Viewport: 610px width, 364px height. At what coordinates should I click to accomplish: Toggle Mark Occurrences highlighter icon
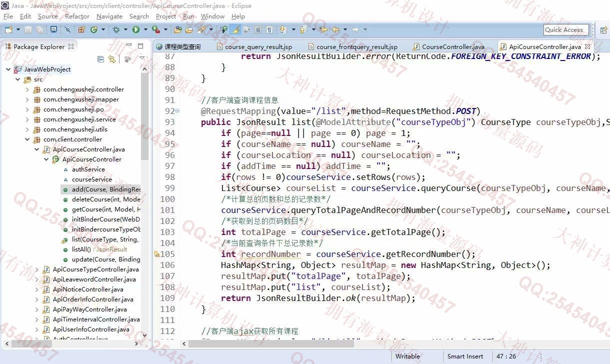[236, 30]
